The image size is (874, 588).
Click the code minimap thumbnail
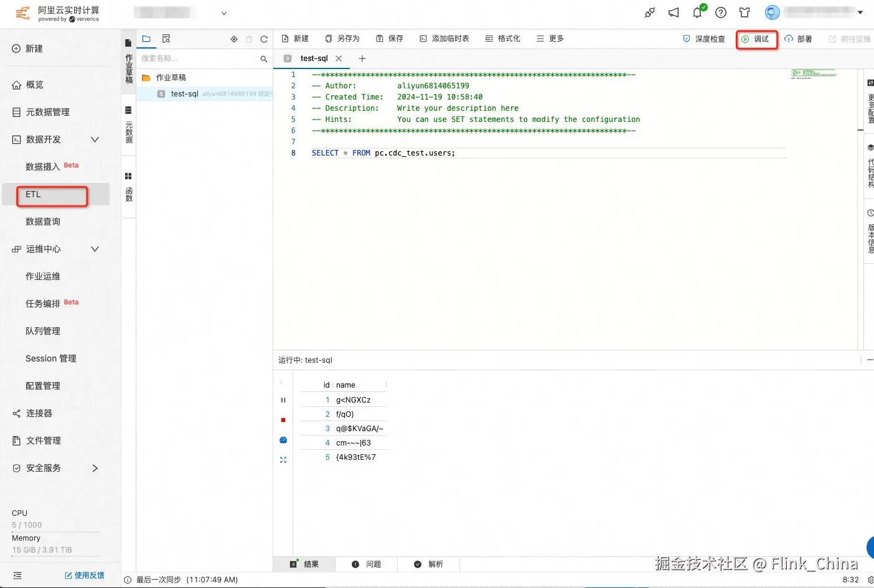pyautogui.click(x=814, y=74)
